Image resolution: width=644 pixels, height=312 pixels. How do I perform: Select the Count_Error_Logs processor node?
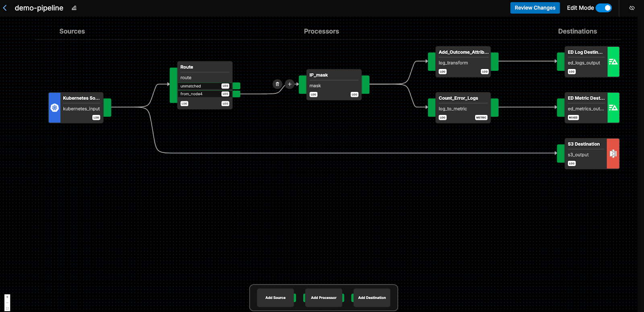click(462, 98)
